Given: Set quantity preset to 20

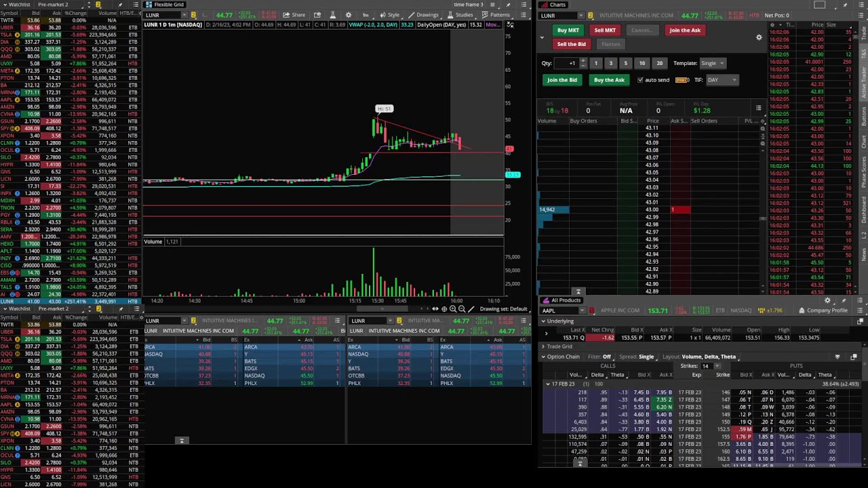Looking at the screenshot, I should [659, 63].
